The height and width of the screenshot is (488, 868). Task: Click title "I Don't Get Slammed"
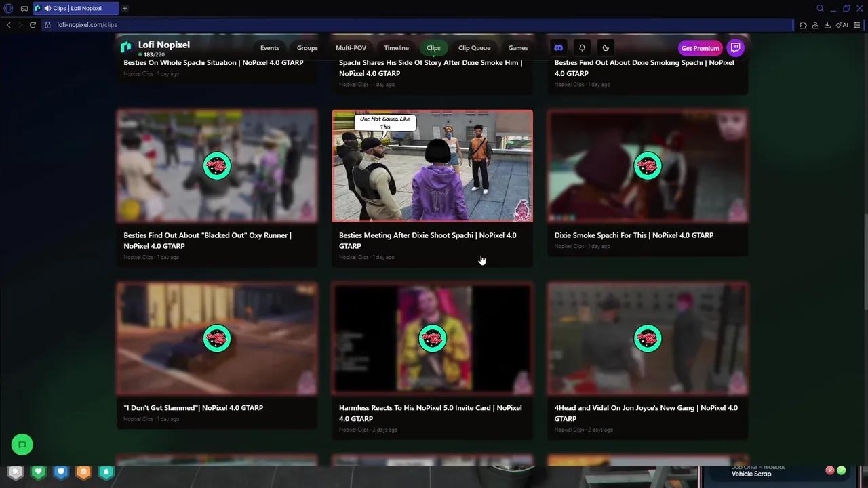coord(193,408)
